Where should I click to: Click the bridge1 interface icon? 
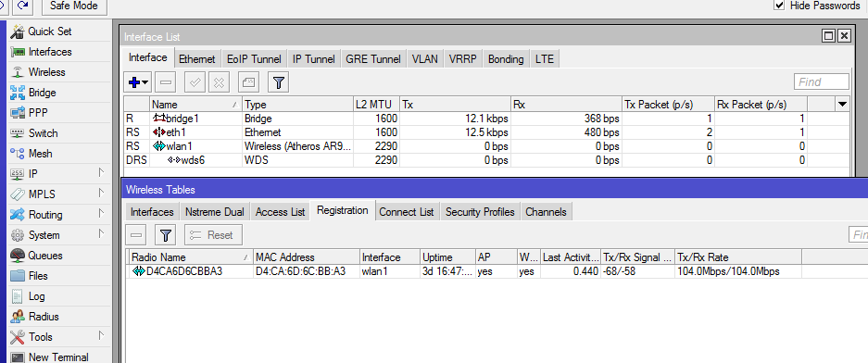[159, 119]
